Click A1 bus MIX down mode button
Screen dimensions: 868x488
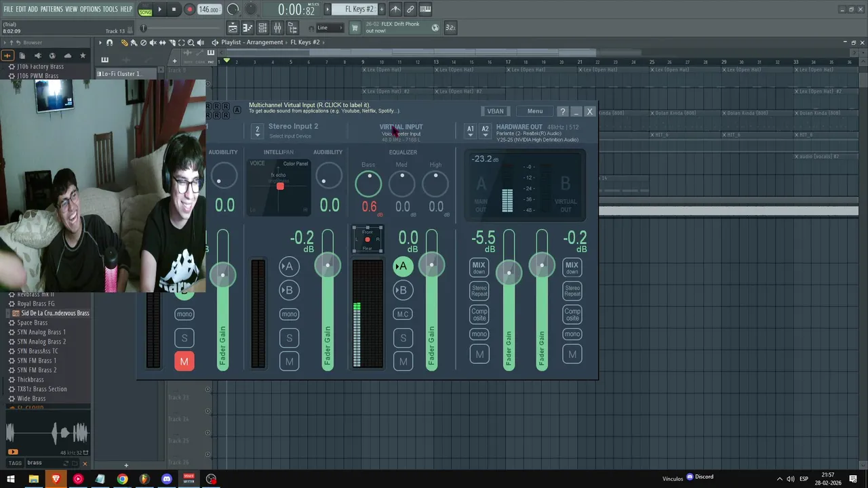(x=479, y=268)
